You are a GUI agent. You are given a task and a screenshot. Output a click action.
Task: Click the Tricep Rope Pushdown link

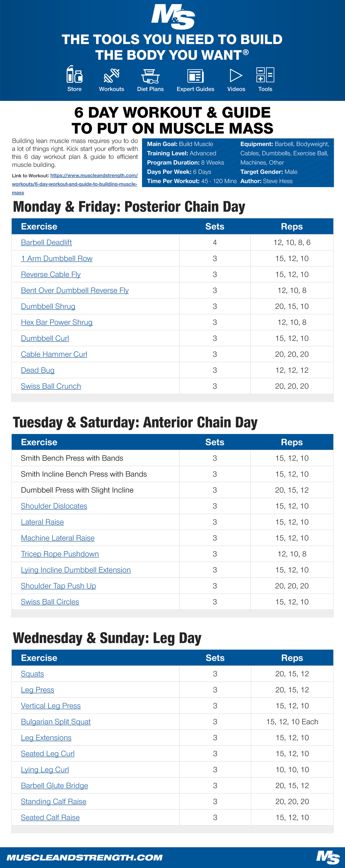tap(60, 554)
